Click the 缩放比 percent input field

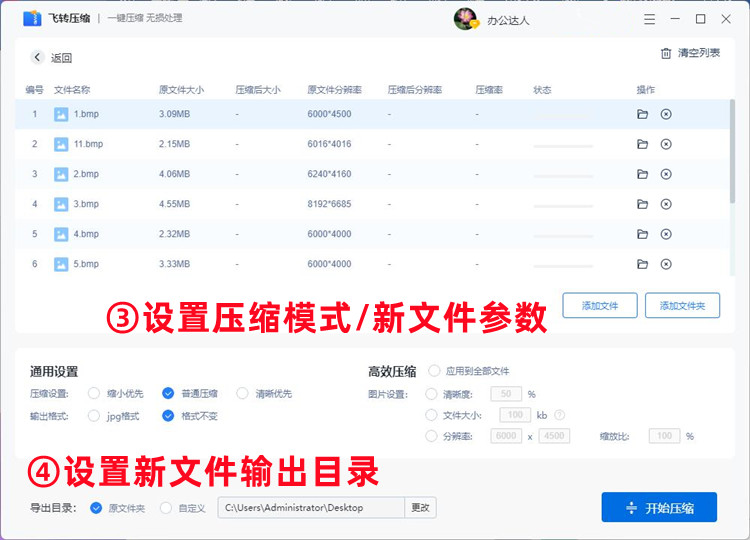click(x=664, y=436)
